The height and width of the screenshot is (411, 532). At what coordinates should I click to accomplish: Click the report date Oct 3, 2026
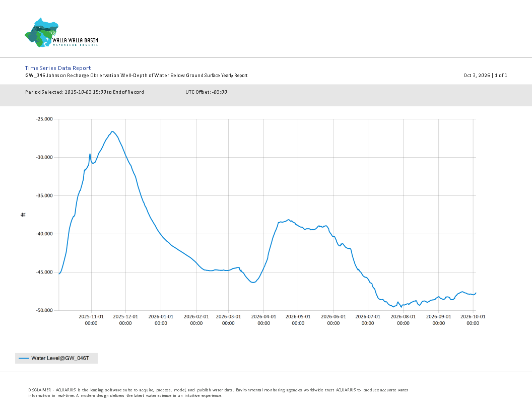(477, 75)
